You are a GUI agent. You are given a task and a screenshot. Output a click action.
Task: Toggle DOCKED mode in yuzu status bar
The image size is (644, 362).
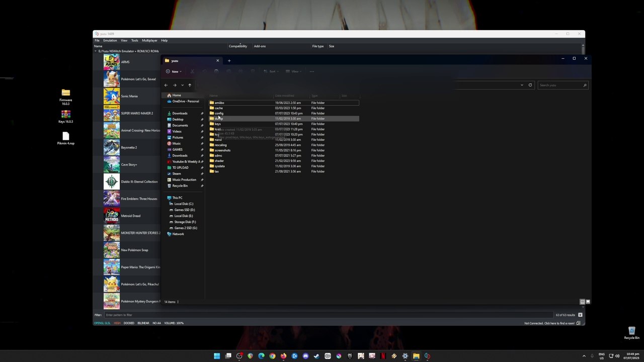point(129,323)
